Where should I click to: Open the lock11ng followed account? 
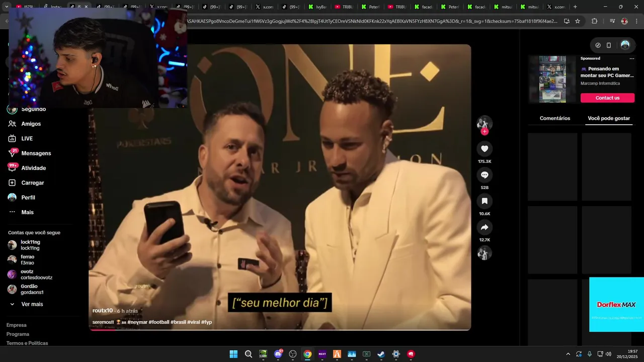coord(30,245)
